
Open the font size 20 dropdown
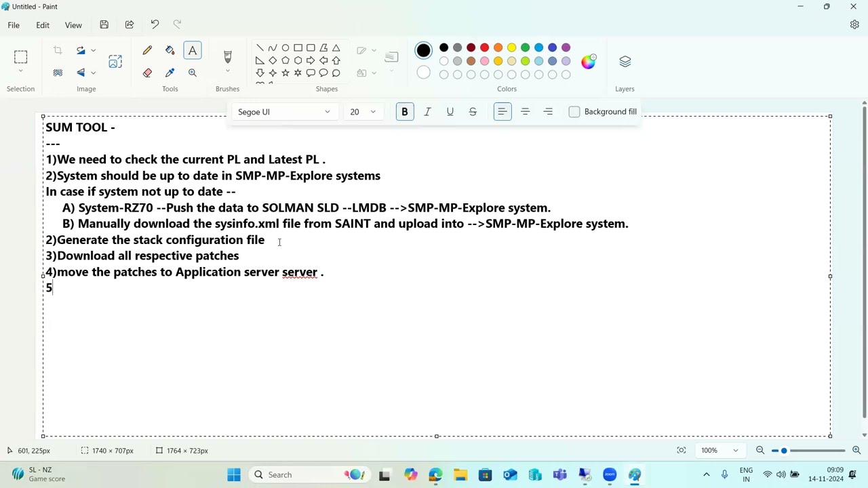tap(363, 112)
